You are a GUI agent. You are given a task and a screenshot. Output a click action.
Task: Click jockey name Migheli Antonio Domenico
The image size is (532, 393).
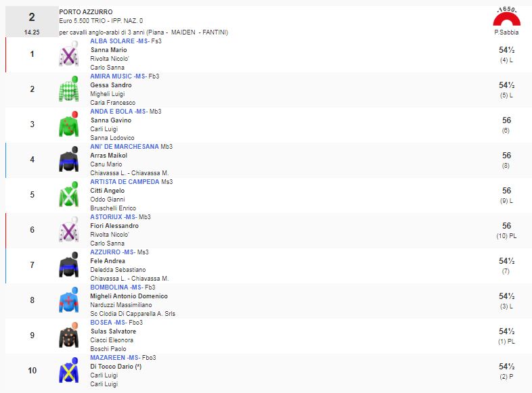(129, 296)
